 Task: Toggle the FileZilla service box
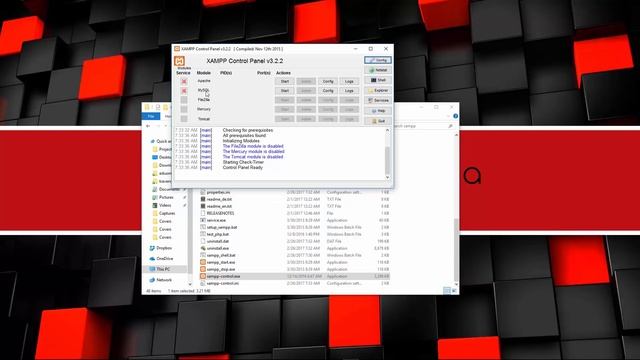click(x=184, y=100)
